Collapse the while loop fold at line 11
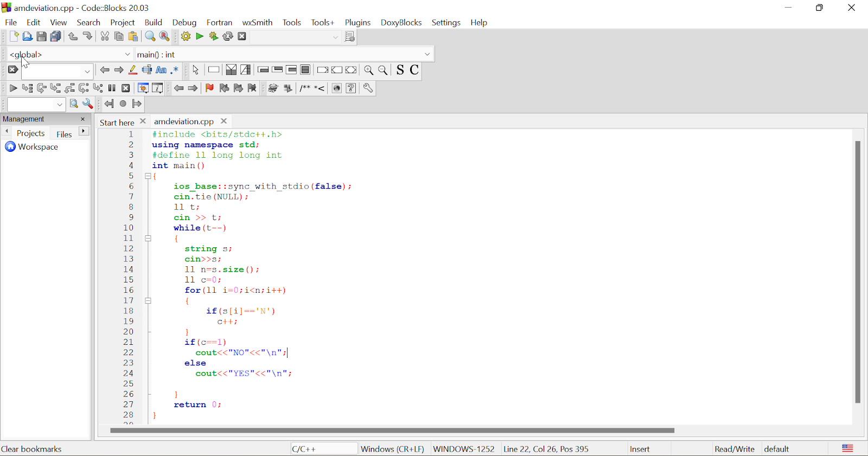This screenshot has width=868, height=456. [x=148, y=239]
